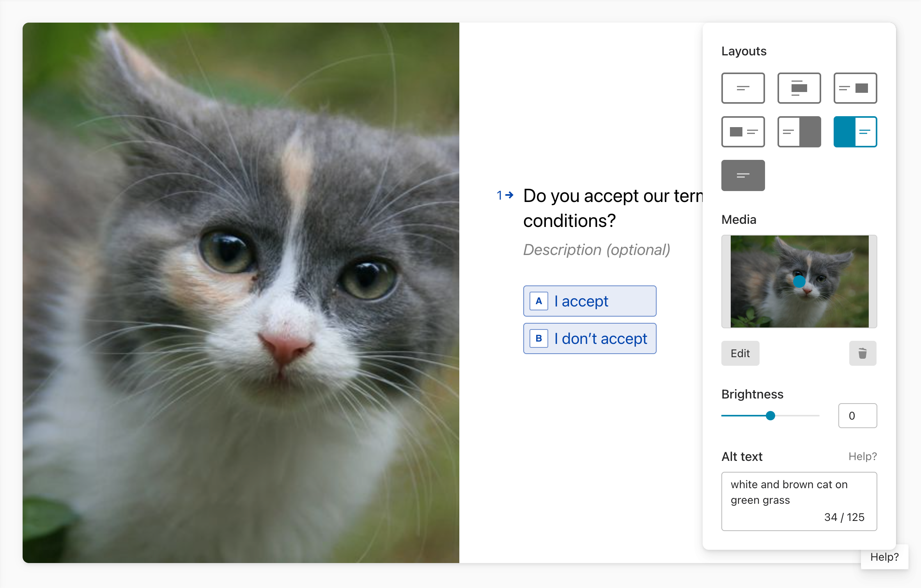Select the split layout with image filling right half
This screenshot has width=921, height=588.
coord(799,132)
